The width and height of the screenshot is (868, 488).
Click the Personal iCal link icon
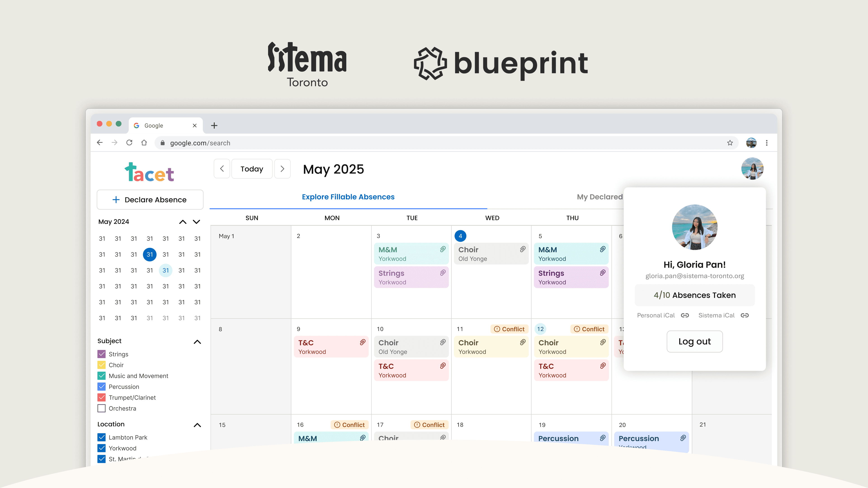tap(685, 315)
